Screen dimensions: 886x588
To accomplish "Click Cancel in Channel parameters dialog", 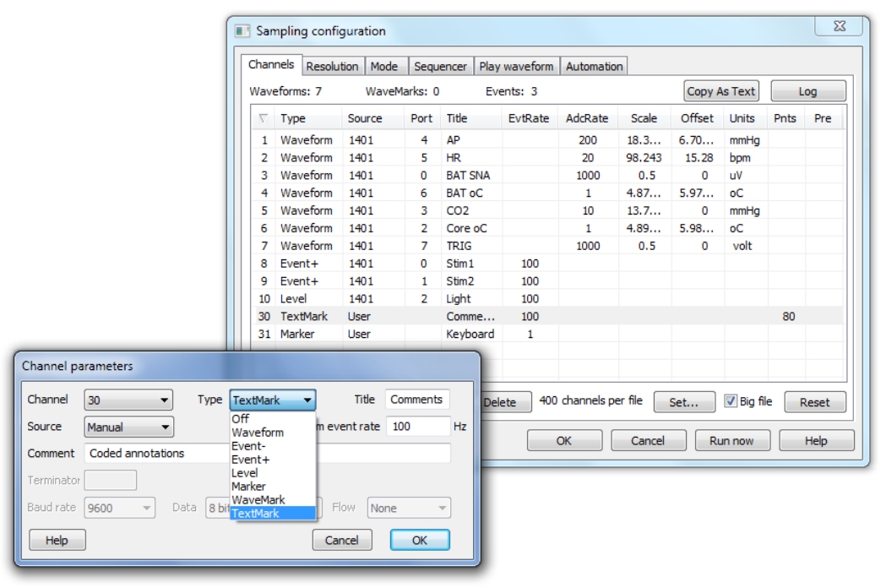I will (342, 540).
